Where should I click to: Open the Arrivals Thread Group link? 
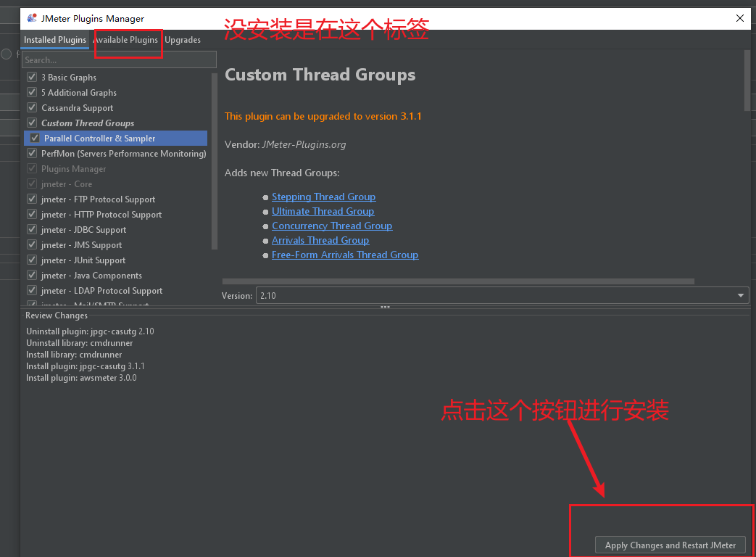point(320,240)
